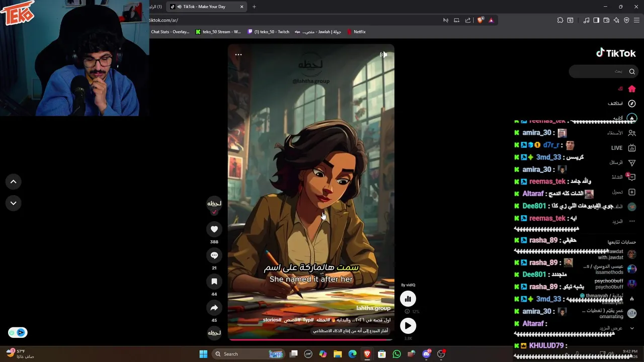Open File Explorer from the taskbar
Viewport: 644px width, 362px height.
338,354
